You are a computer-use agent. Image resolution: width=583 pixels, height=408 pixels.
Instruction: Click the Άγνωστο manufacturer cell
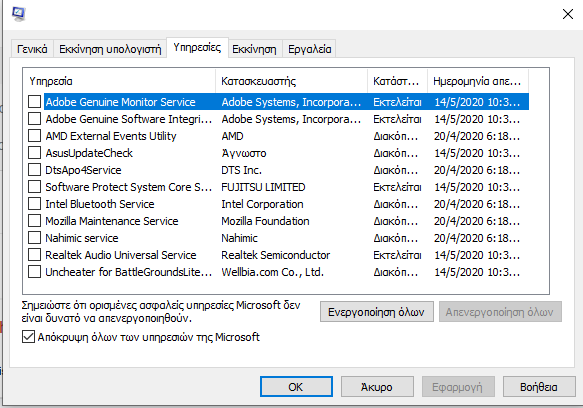(x=244, y=153)
